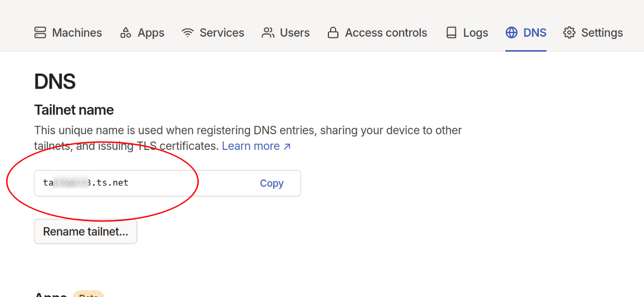644x297 pixels.
Task: Click the Machines server icon
Action: click(40, 33)
